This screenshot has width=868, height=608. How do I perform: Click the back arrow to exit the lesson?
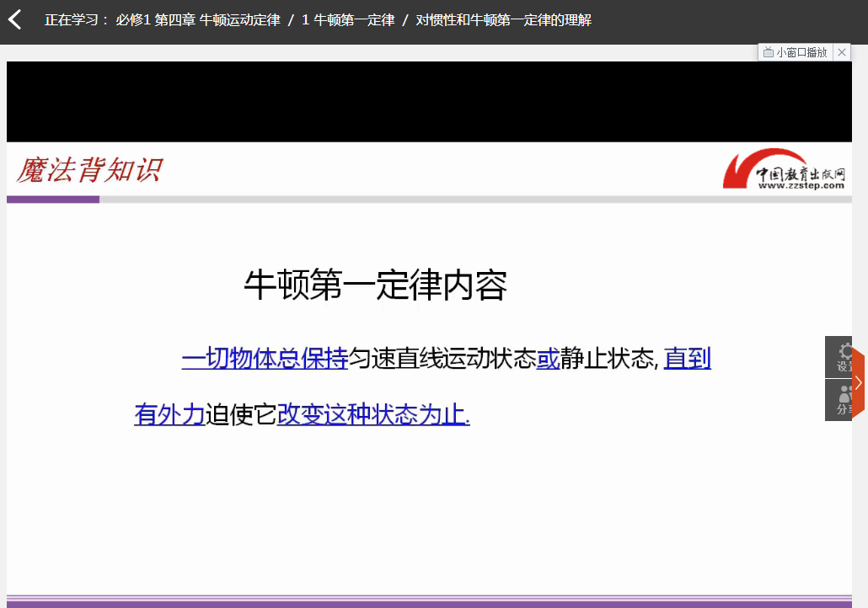click(14, 19)
